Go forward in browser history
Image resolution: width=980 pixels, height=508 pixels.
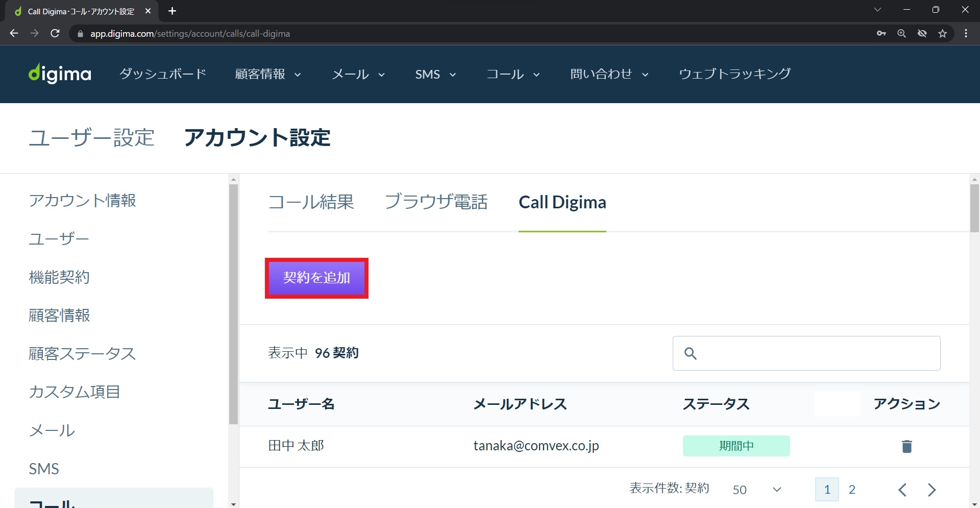35,33
